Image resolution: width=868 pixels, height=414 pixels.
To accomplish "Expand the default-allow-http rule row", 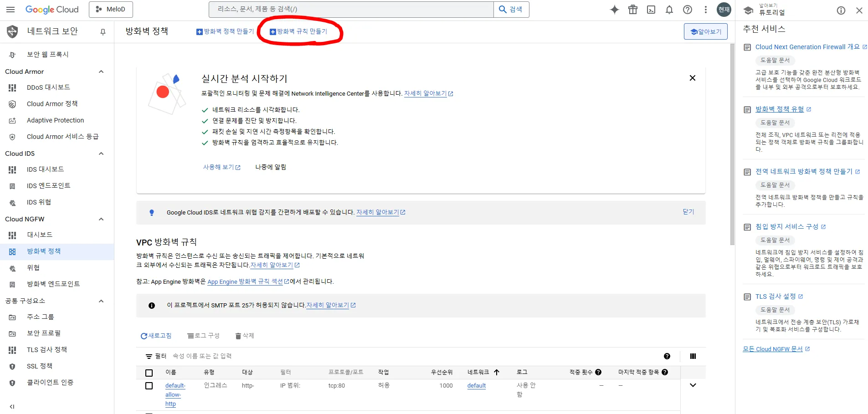I will (693, 385).
